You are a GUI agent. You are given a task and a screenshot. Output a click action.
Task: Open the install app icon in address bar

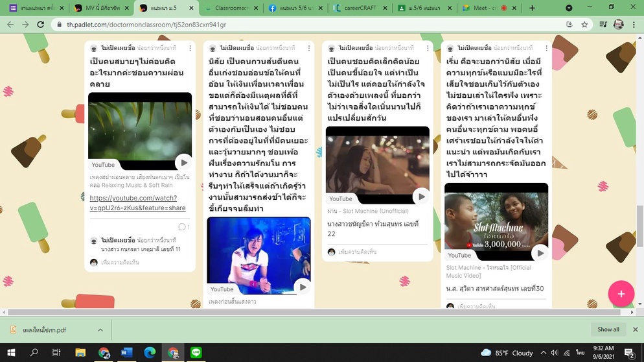pos(569,24)
